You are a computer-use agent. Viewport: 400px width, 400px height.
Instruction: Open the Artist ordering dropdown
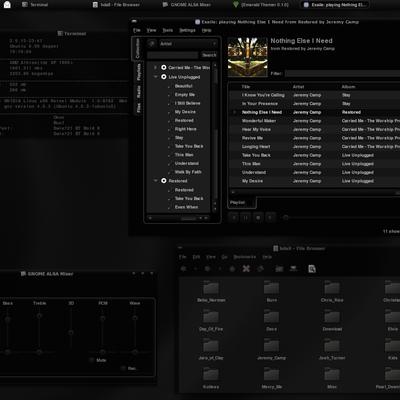(188, 44)
